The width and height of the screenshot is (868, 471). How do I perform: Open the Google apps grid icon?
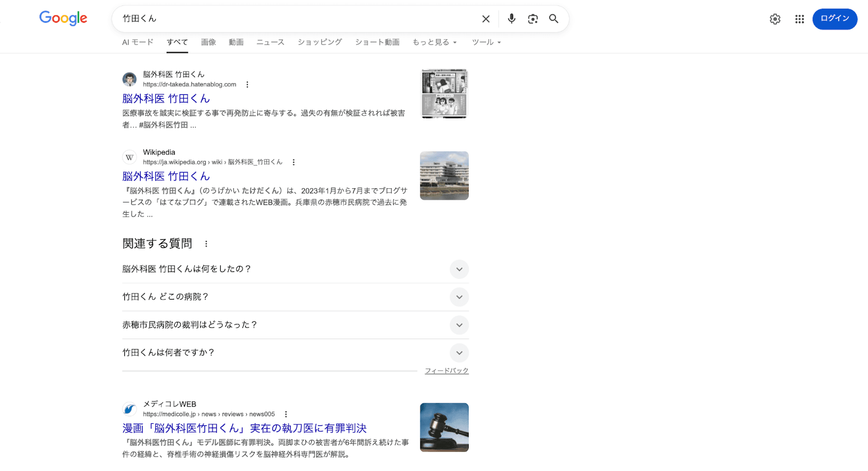800,19
